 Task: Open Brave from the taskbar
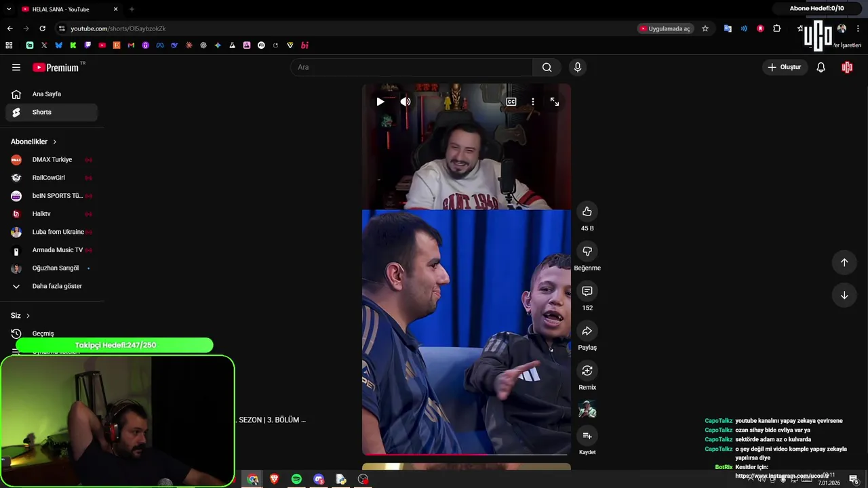pyautogui.click(x=275, y=479)
